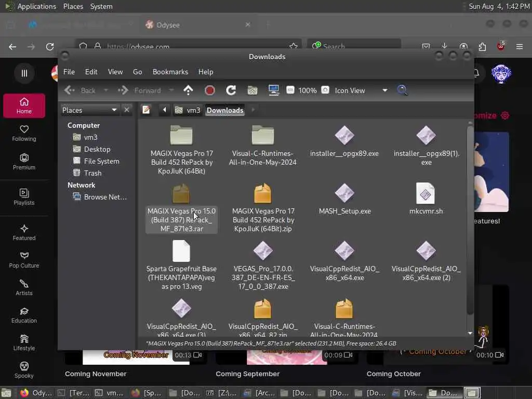Open Following in Odysee sidebar
The width and height of the screenshot is (532, 399).
(24, 133)
